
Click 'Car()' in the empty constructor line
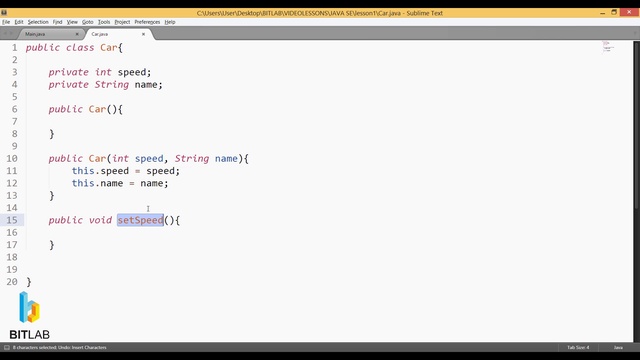[103, 109]
